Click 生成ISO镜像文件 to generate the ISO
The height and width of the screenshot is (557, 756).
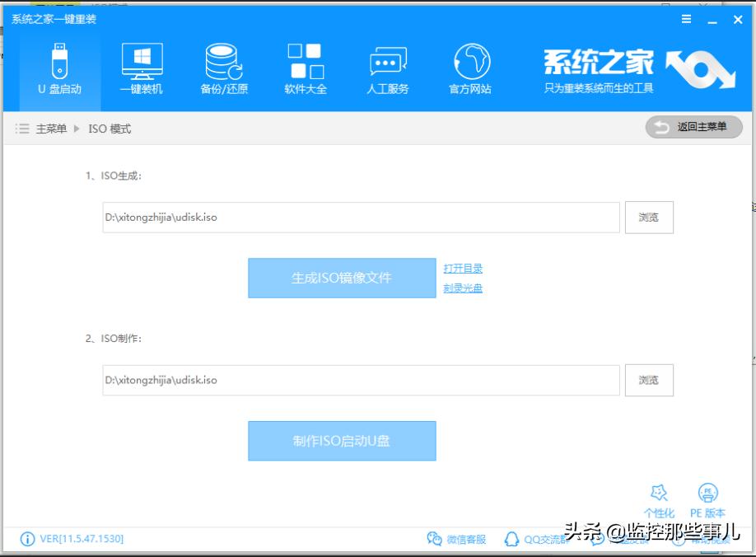click(x=342, y=277)
